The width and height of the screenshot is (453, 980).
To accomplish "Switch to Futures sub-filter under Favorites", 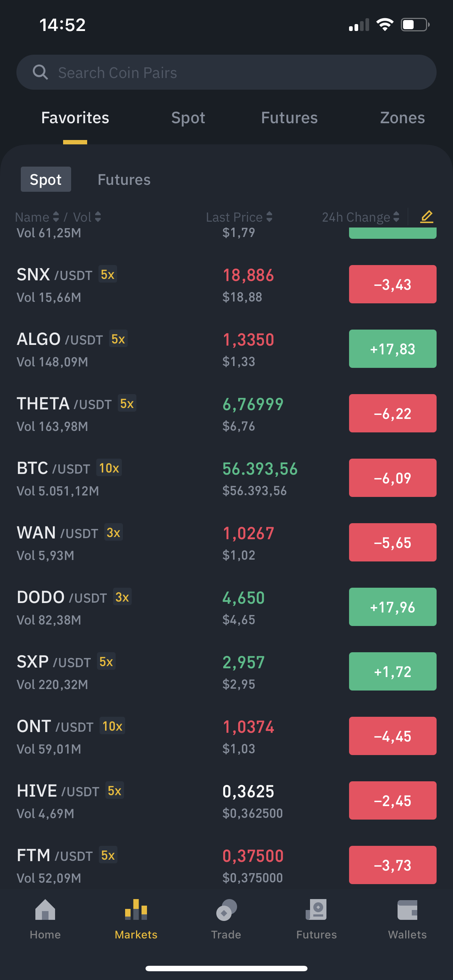I will [124, 180].
